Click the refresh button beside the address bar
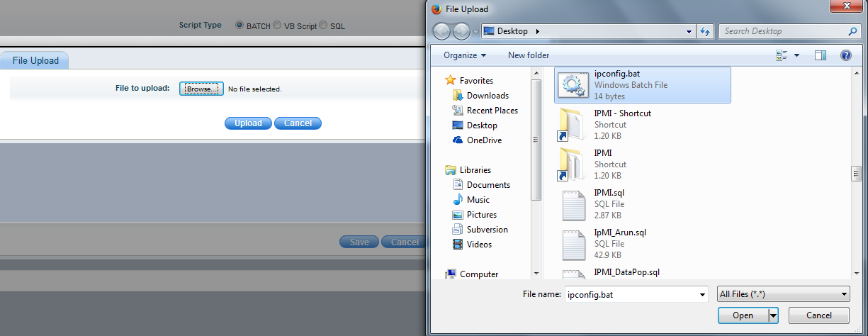This screenshot has width=868, height=336. [705, 31]
